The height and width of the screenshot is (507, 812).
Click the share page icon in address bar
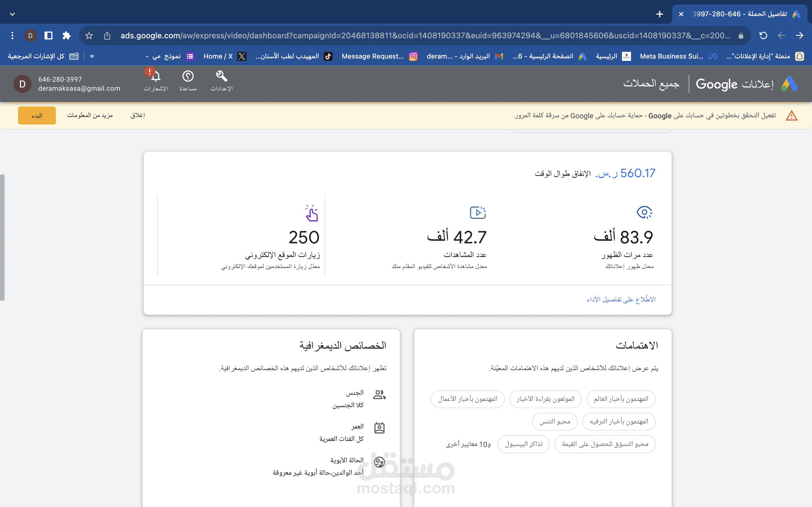[107, 35]
